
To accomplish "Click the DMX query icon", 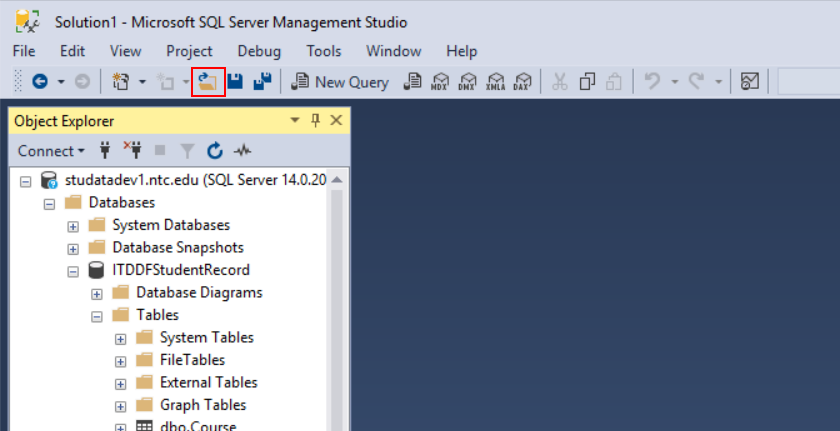I will point(467,82).
